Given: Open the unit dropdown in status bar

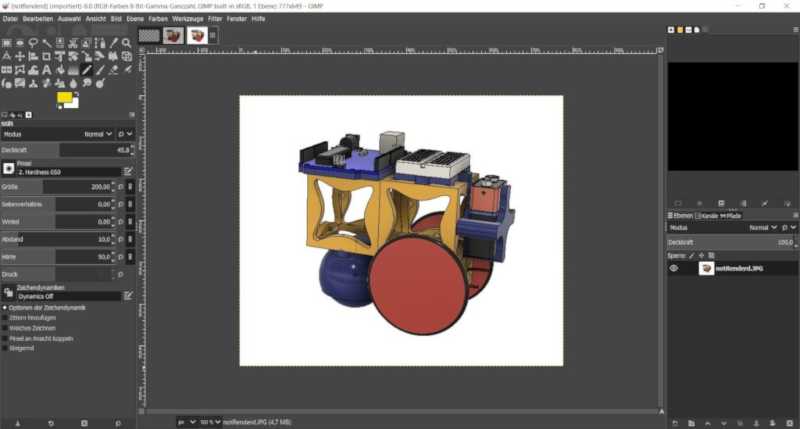Looking at the screenshot, I should [x=187, y=422].
